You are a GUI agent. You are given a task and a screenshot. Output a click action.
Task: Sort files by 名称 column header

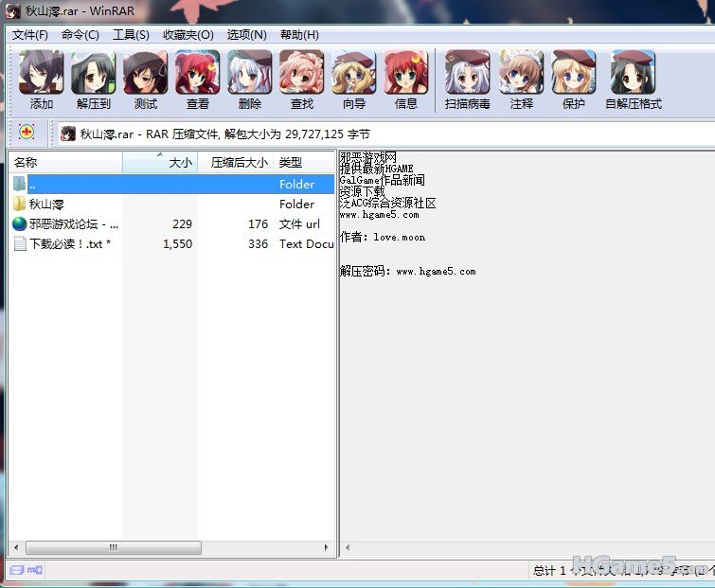point(65,162)
